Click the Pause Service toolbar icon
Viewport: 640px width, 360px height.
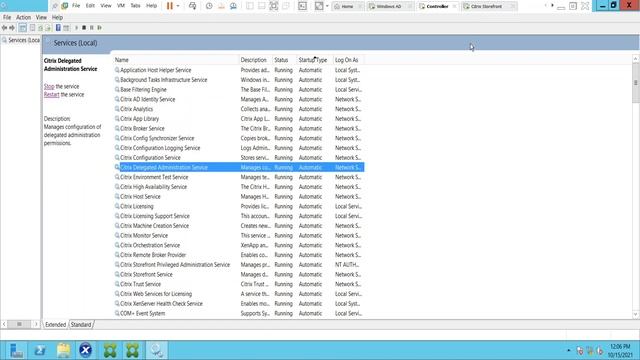pyautogui.click(x=91, y=28)
